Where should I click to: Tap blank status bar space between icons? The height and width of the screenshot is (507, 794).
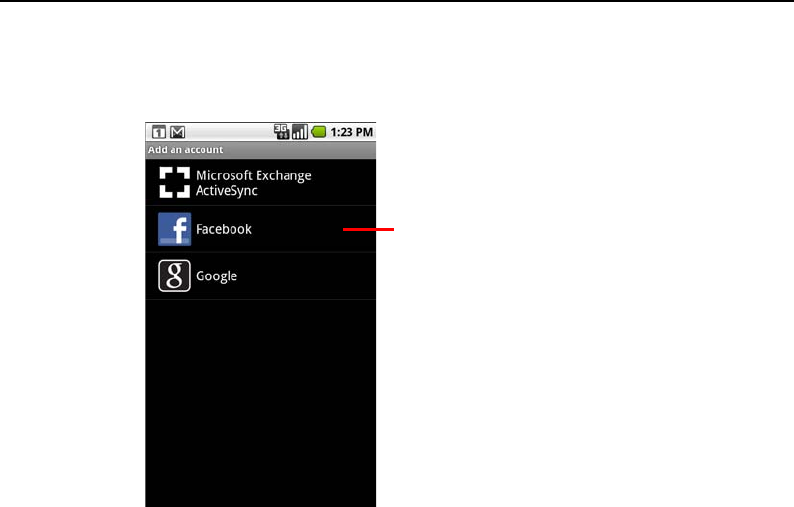pos(229,132)
